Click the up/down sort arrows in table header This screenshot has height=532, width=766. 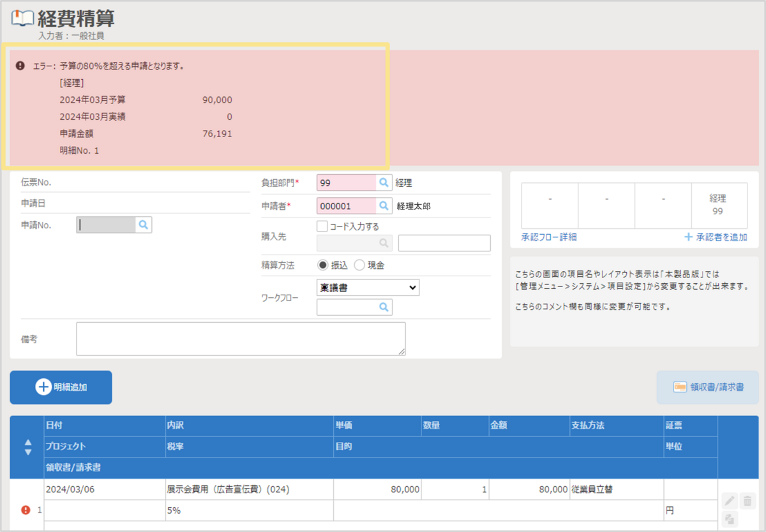click(27, 447)
